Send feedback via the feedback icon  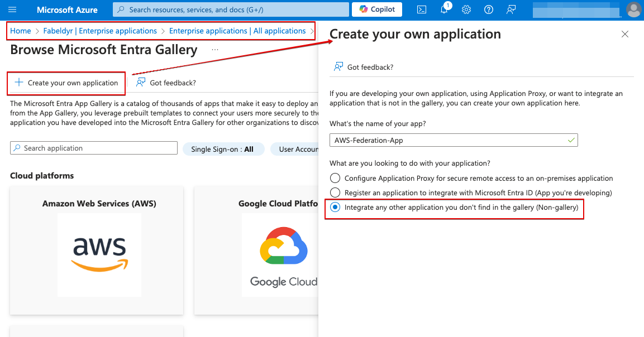click(x=511, y=9)
